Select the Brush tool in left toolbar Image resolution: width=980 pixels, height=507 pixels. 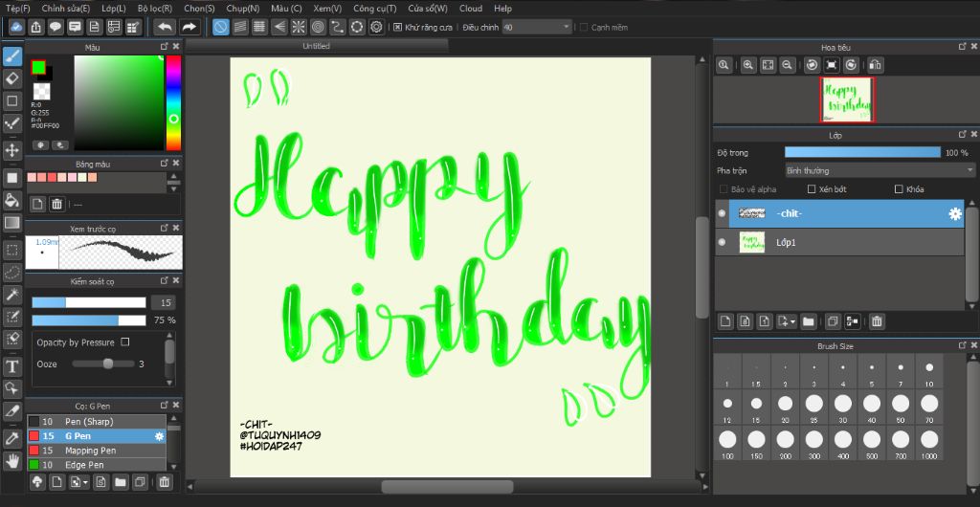tap(12, 56)
